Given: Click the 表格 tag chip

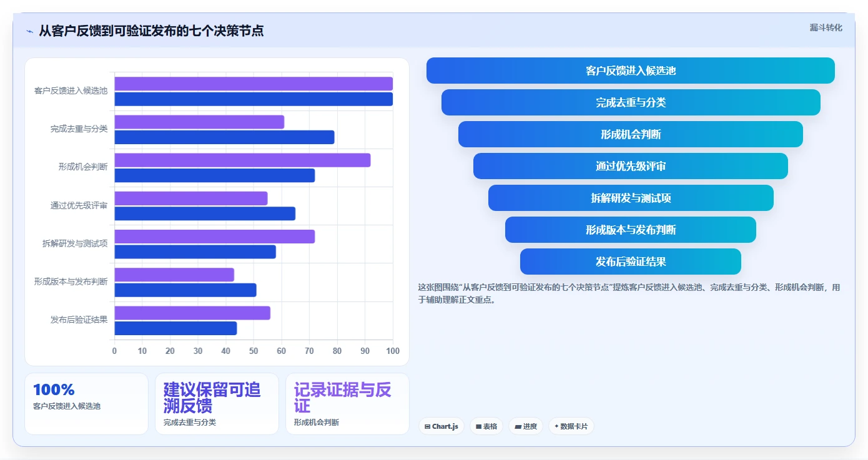Looking at the screenshot, I should pyautogui.click(x=486, y=426).
